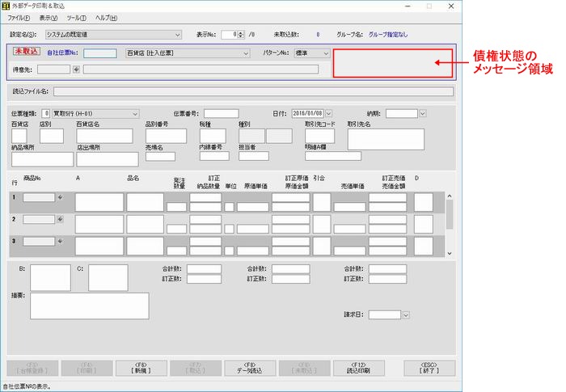Click the 表示No spinner arrows

pos(241,35)
